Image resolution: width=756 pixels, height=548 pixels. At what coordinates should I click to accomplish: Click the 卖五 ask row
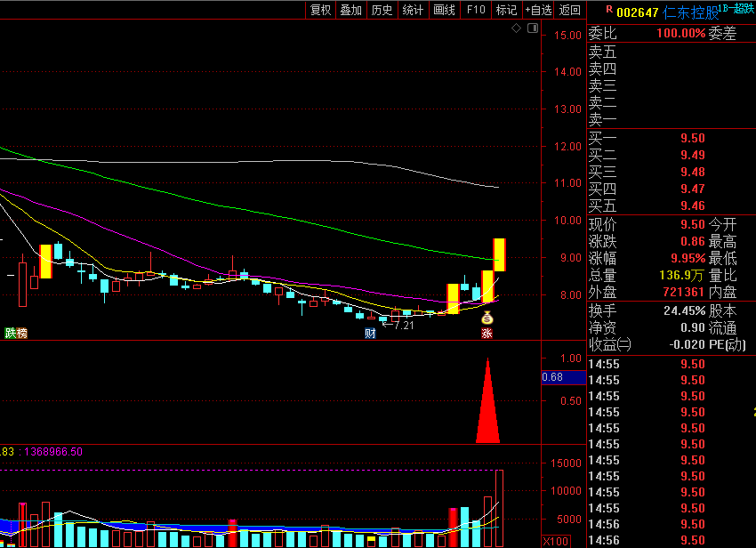click(x=672, y=51)
